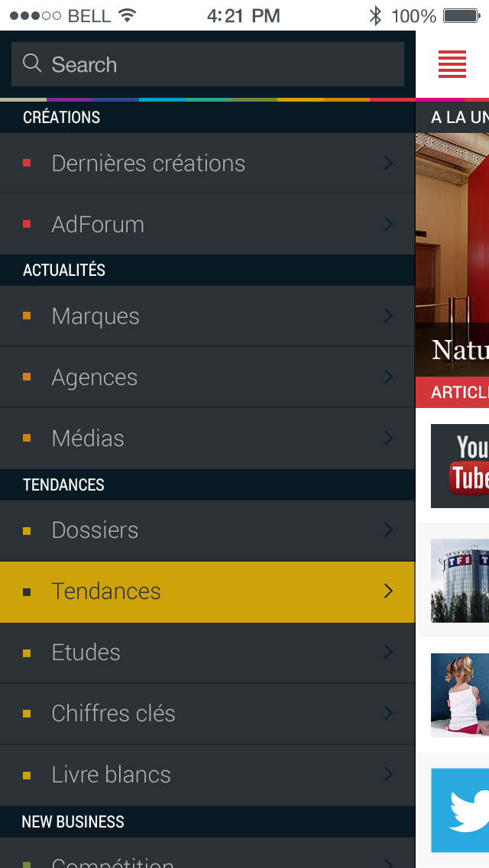This screenshot has width=489, height=868.
Task: Tap the Bluetooth status icon
Action: coord(375,15)
